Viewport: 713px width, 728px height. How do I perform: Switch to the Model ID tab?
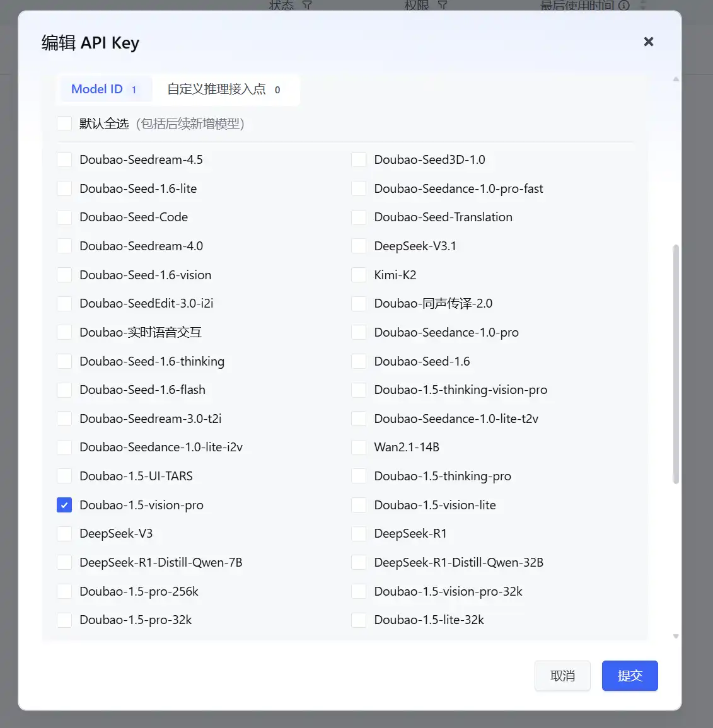click(x=104, y=90)
